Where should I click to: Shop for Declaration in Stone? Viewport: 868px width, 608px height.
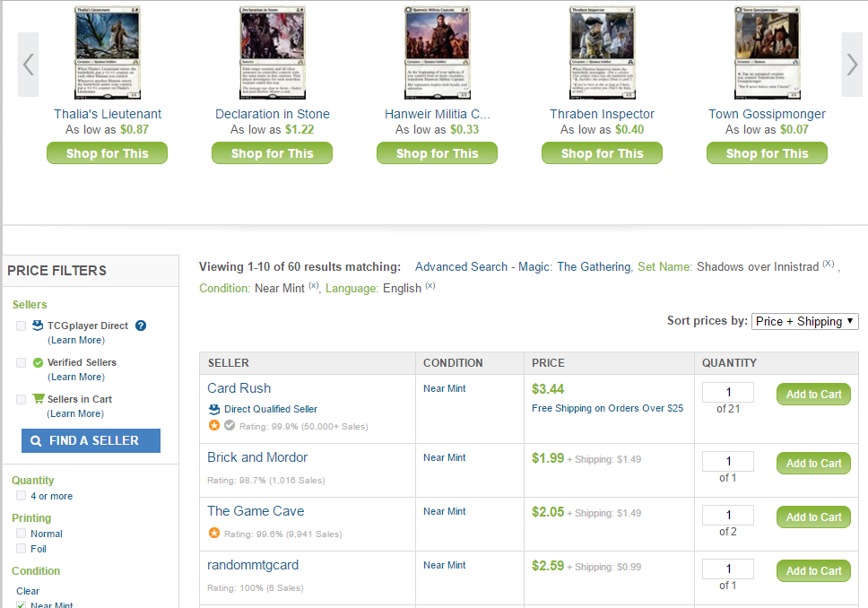click(272, 153)
